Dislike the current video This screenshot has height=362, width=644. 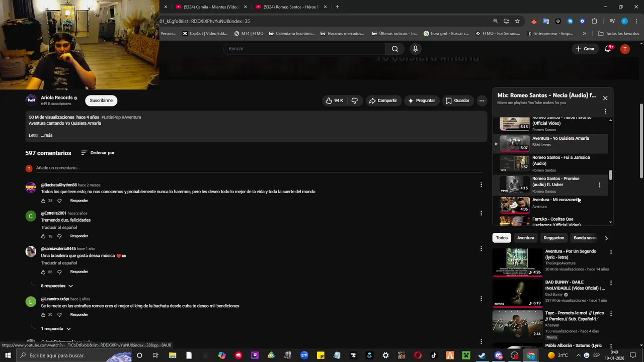click(x=355, y=101)
